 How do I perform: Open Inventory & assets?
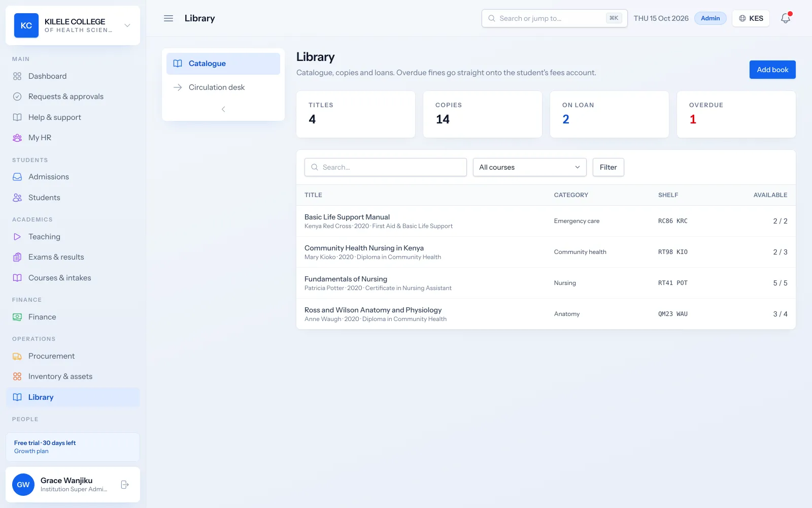pyautogui.click(x=73, y=376)
